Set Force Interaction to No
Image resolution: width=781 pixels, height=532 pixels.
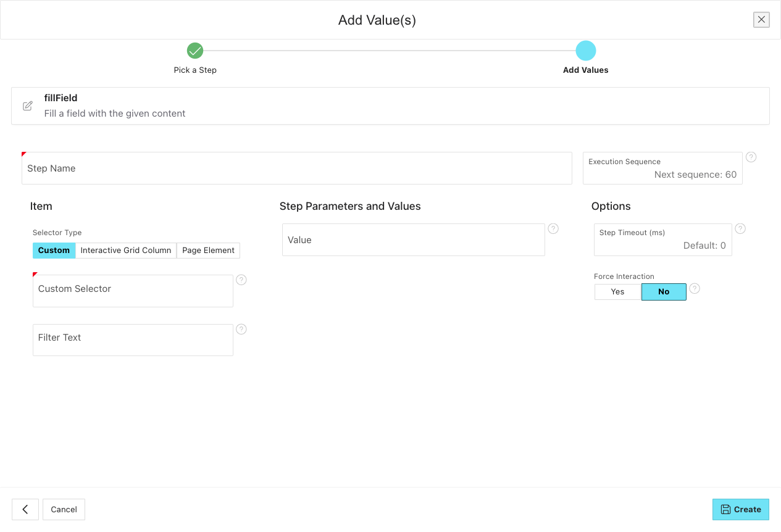pos(664,292)
